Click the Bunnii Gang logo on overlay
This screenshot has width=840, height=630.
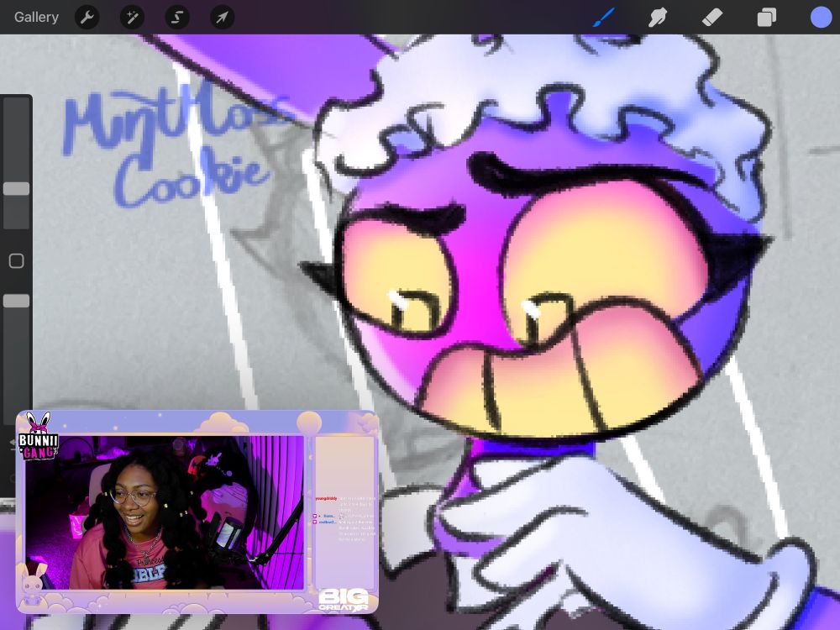click(x=38, y=437)
